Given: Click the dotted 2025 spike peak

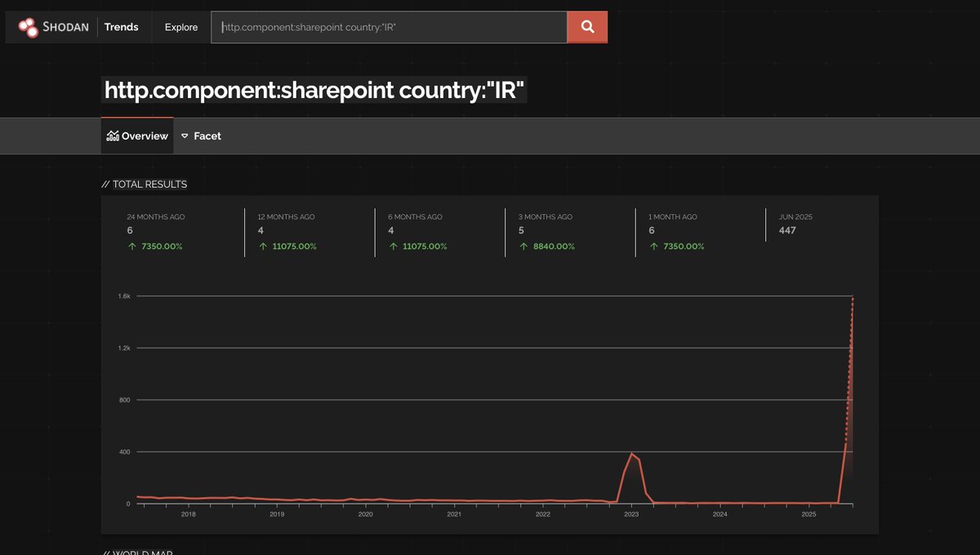Looking at the screenshot, I should pyautogui.click(x=853, y=298).
